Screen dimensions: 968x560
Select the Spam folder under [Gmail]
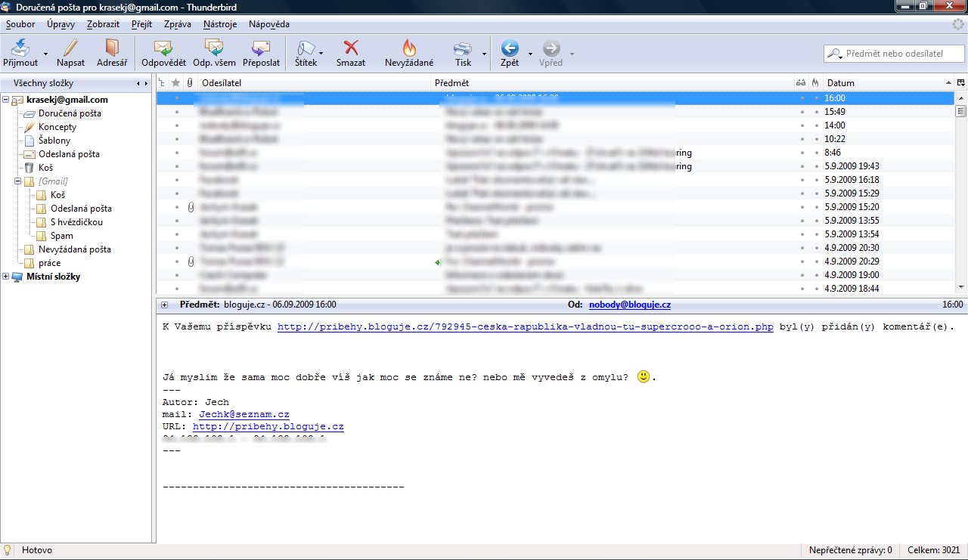tap(62, 236)
